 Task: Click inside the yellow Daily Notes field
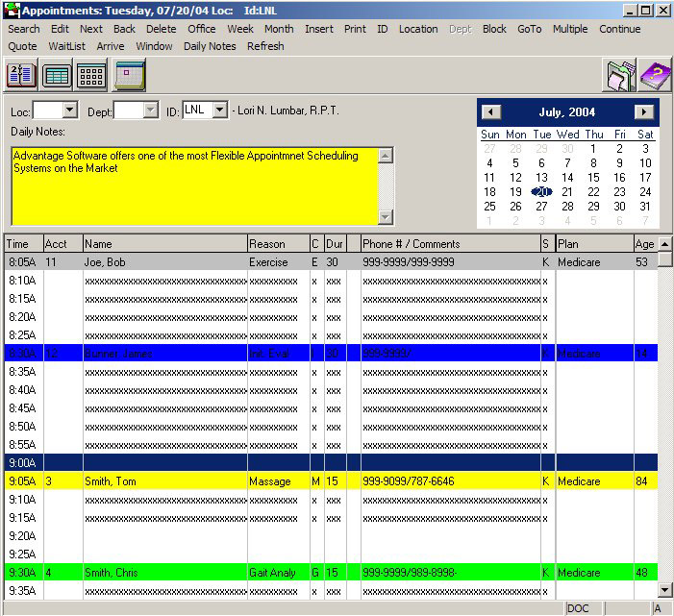(x=195, y=186)
